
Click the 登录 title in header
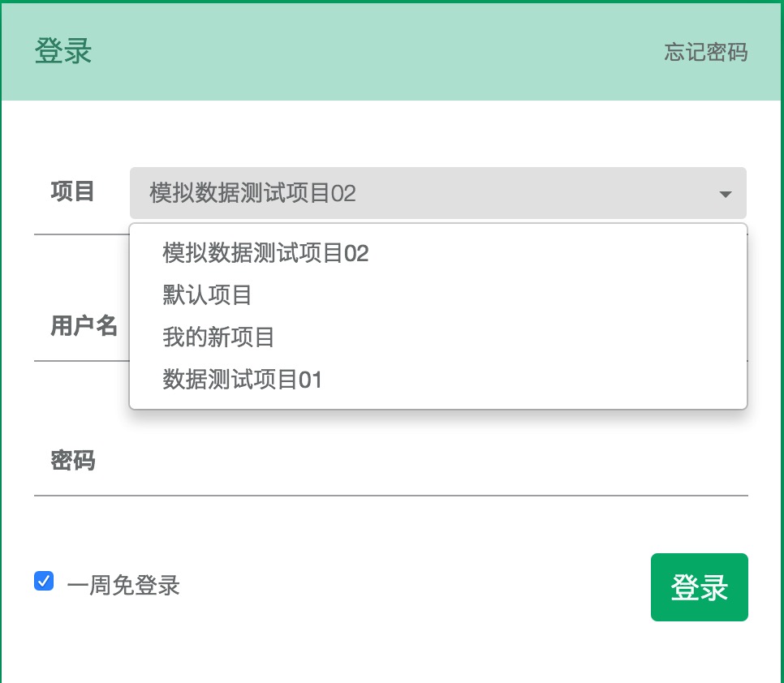point(63,51)
